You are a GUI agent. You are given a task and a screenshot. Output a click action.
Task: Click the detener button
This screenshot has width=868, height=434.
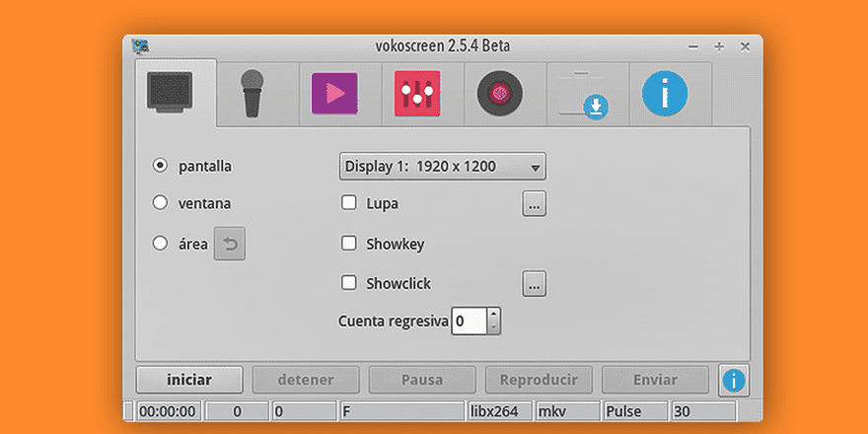pos(306,381)
